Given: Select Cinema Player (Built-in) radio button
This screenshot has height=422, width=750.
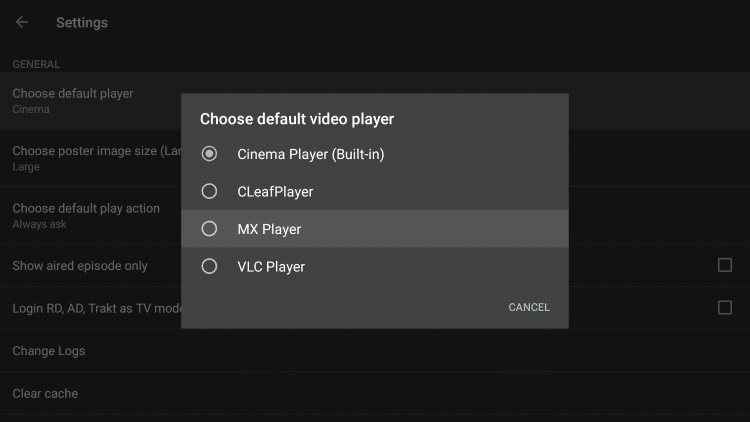Looking at the screenshot, I should [x=209, y=154].
